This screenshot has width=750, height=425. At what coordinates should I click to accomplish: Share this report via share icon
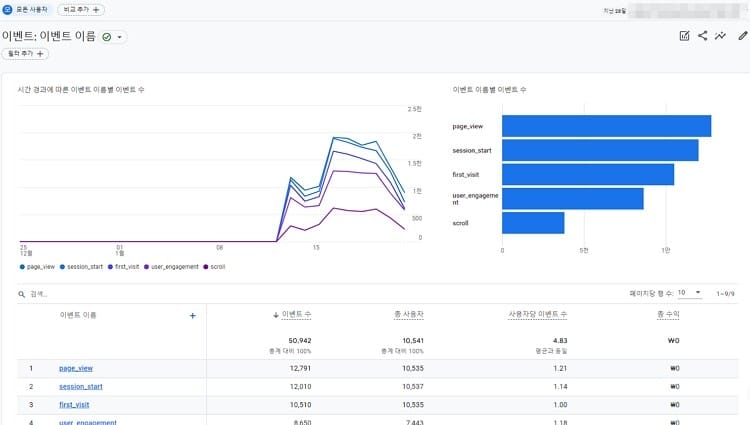pos(703,35)
